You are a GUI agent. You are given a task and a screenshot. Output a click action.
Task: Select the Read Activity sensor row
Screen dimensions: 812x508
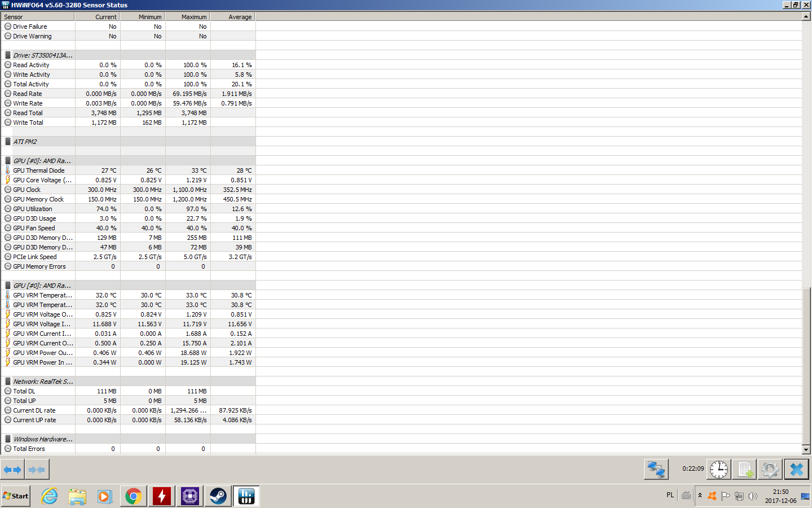click(x=129, y=65)
